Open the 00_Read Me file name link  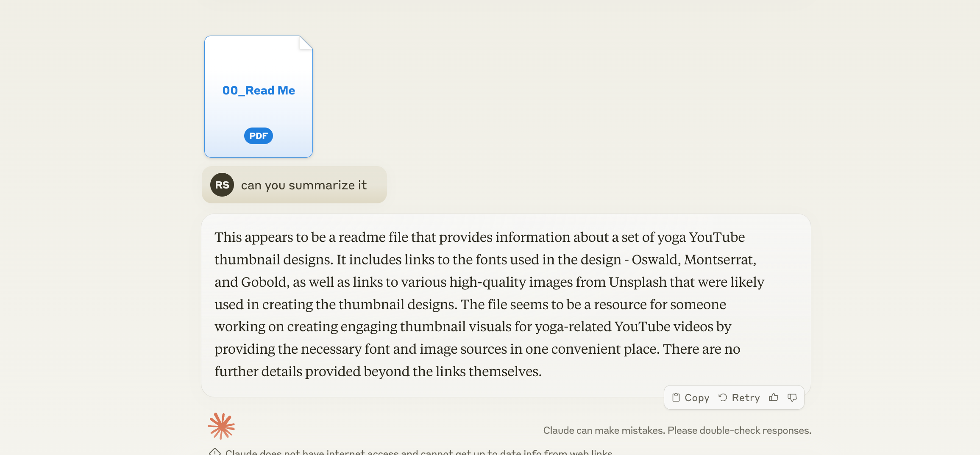(259, 90)
